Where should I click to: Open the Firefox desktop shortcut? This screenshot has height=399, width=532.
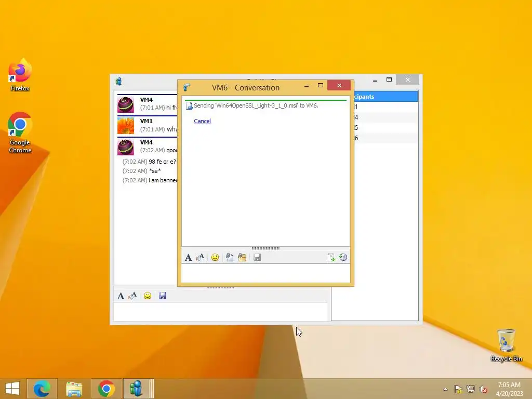click(20, 75)
